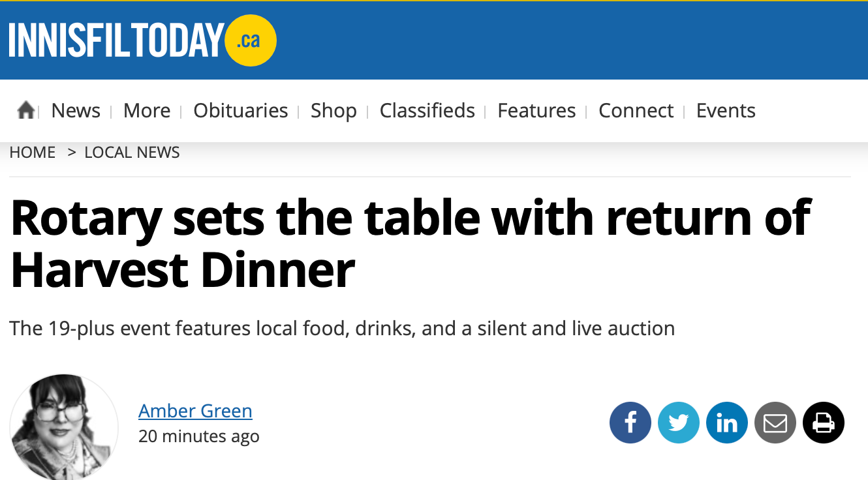Print the article using printer icon
868x480 pixels.
[x=824, y=423]
